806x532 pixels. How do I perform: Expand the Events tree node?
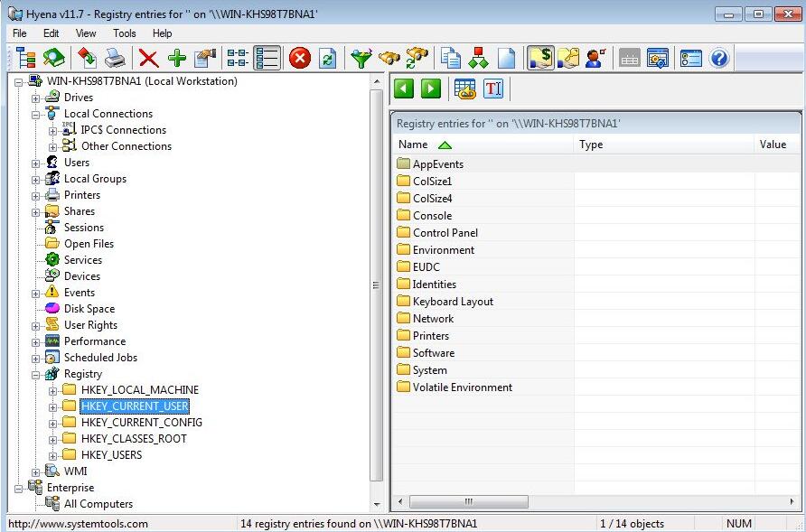[35, 294]
